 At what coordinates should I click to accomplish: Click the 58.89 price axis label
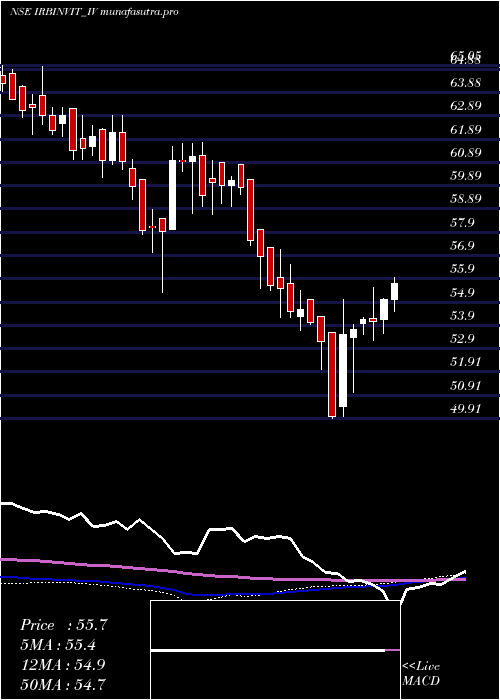tap(466, 199)
